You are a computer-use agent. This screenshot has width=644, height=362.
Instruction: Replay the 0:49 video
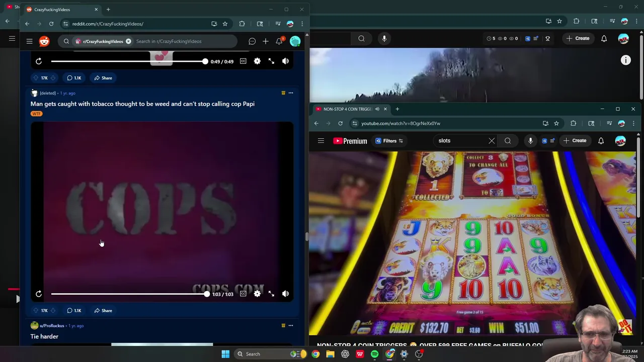(39, 61)
